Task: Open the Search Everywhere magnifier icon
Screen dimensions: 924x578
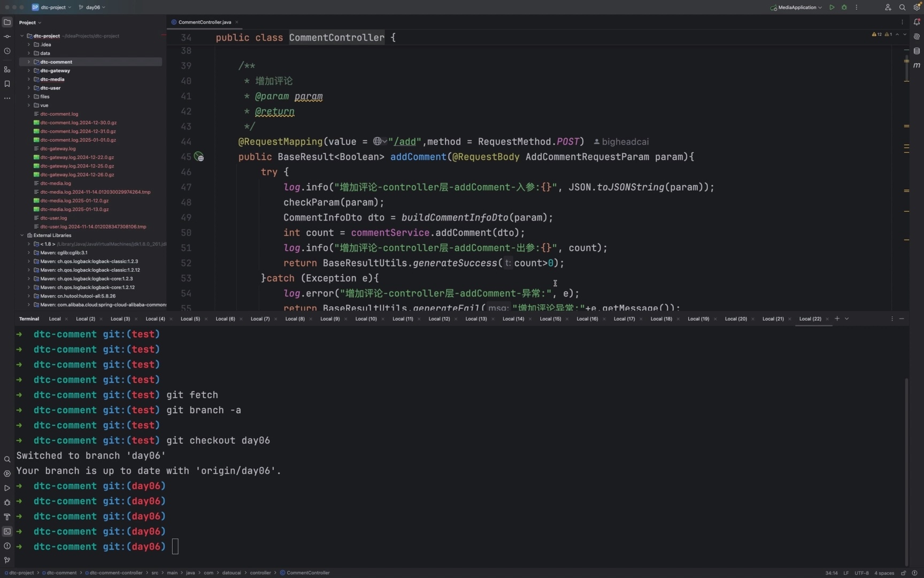Action: pyautogui.click(x=902, y=7)
